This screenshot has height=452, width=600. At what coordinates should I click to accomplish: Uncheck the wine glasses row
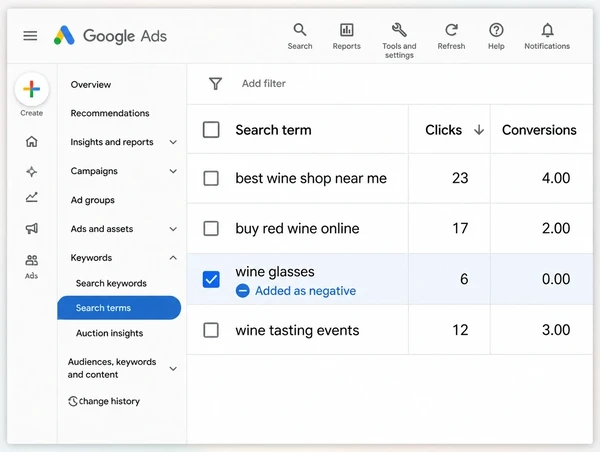tap(211, 279)
